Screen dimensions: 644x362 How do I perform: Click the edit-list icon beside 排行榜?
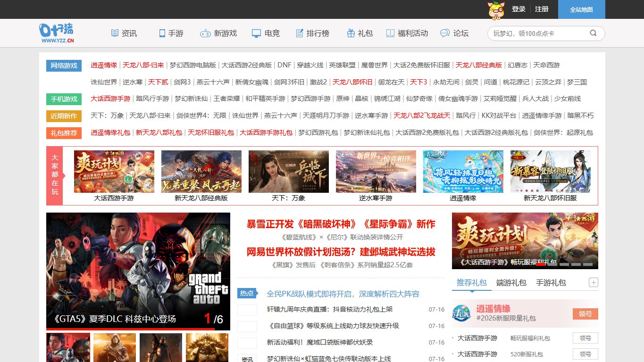[x=299, y=33]
